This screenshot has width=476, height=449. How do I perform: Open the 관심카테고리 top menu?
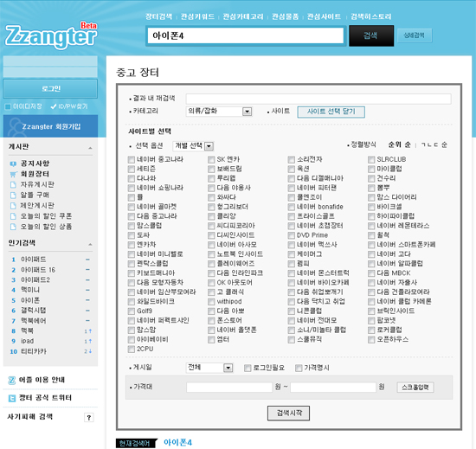[243, 16]
